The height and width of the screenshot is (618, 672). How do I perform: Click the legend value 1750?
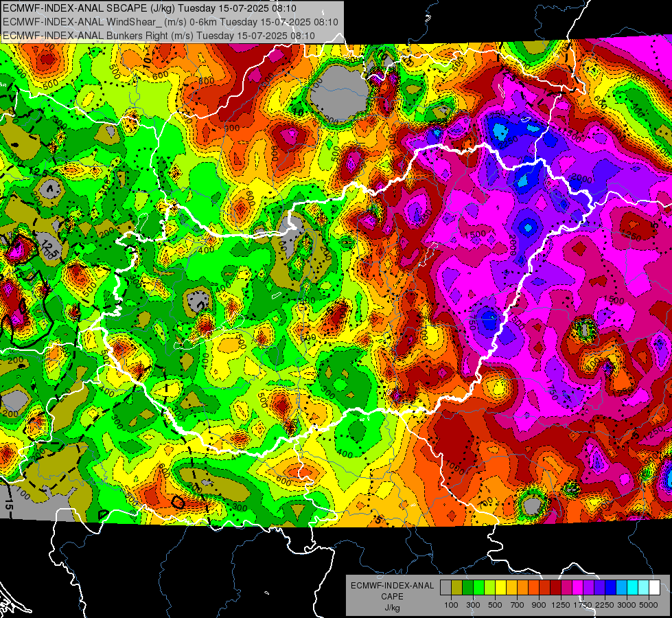click(x=583, y=605)
